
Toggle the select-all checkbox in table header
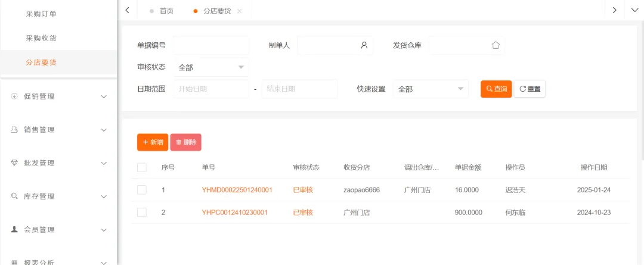(142, 167)
